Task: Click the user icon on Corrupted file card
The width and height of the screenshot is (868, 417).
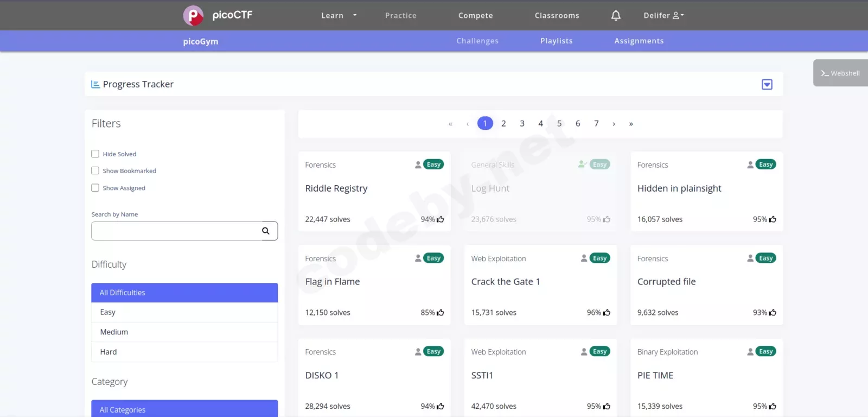Action: point(750,258)
